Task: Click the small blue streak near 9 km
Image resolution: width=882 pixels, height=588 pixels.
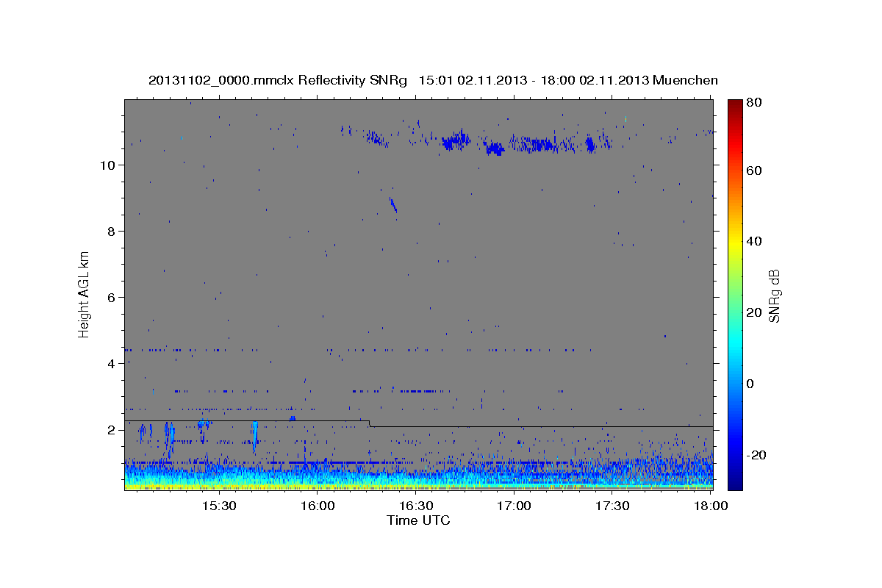Action: 393,204
